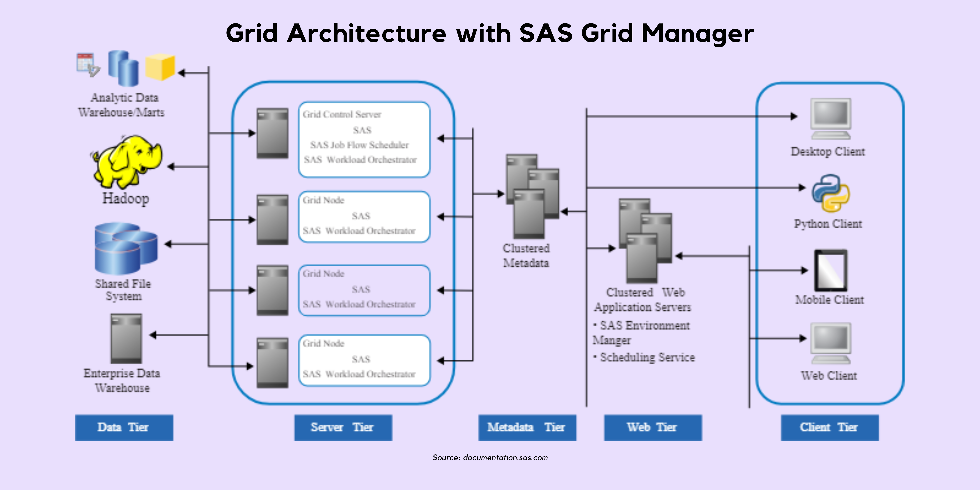
Task: Click 'SAS Job Flow Scheduler' text
Action: pos(359,145)
